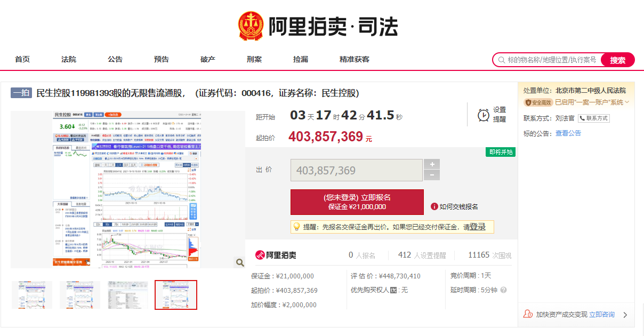644x336 pixels.
Task: Increase bid with the plus stepper
Action: coord(432,164)
